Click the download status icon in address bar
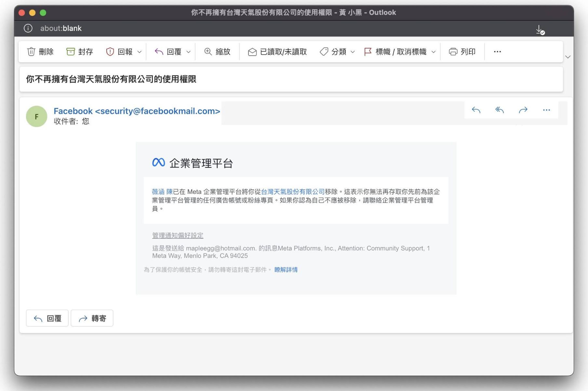Screen dimensions: 588x391 click(540, 30)
